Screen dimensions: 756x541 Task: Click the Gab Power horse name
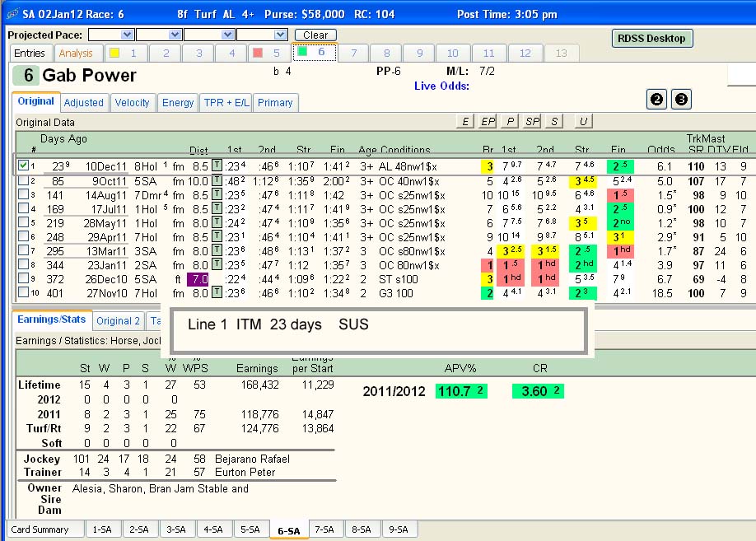point(89,75)
